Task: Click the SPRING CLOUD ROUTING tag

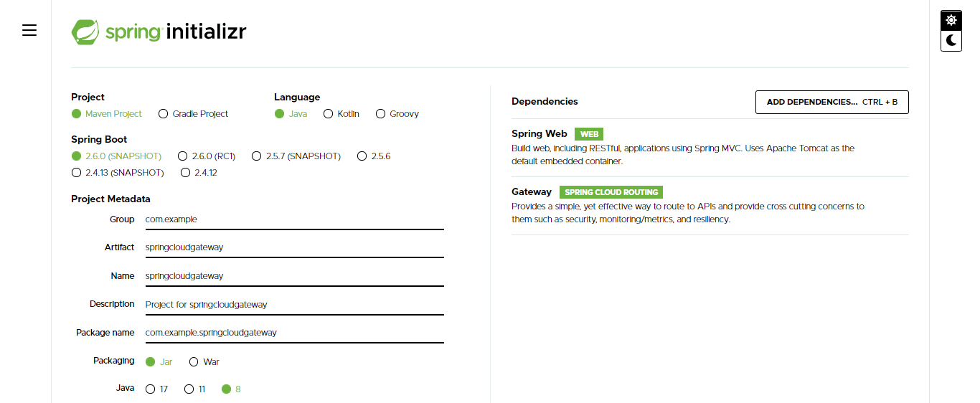Action: [x=611, y=192]
